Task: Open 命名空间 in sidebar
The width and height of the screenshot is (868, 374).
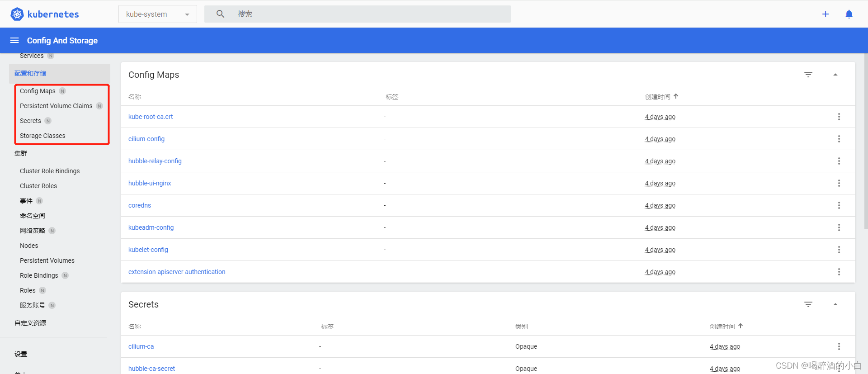Action: pyautogui.click(x=33, y=216)
